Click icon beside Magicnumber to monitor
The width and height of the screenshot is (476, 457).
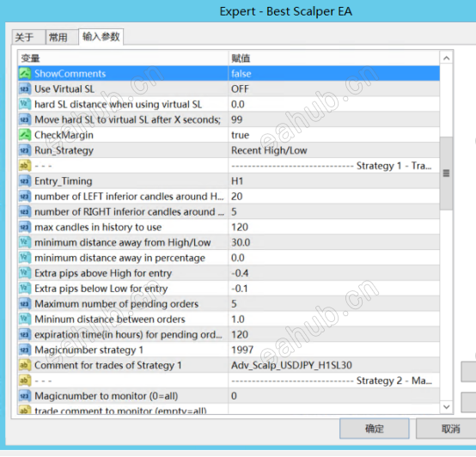25,396
